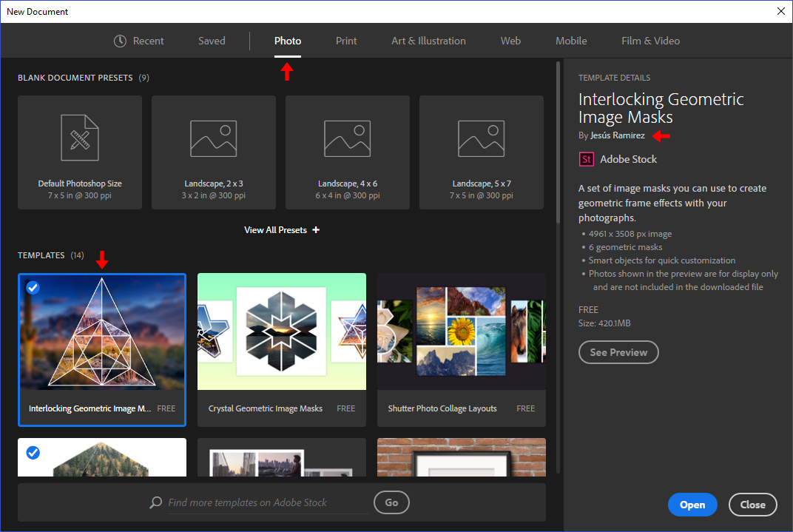Click the search magnifier icon

coord(156,502)
